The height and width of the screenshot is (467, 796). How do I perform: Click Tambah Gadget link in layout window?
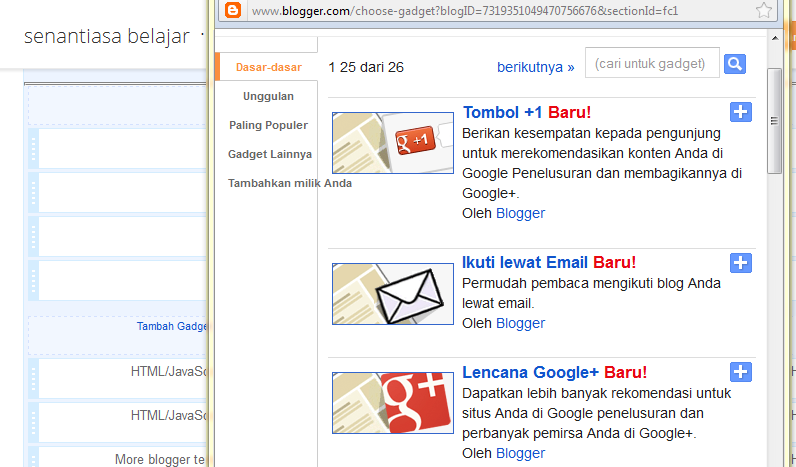click(x=171, y=326)
